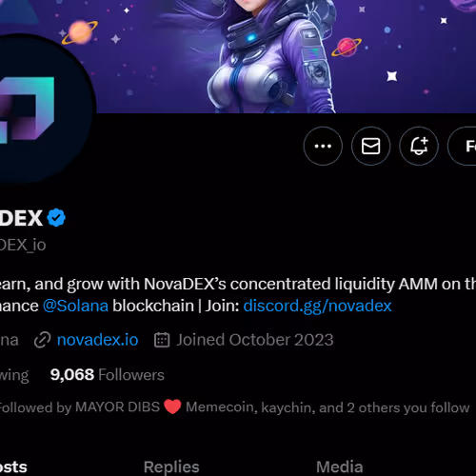476x476 pixels.
Task: View the 9,068 Followers list
Action: tap(108, 375)
